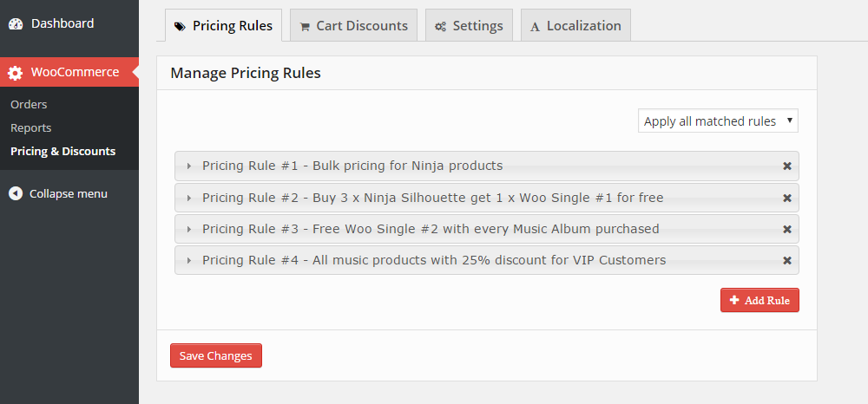Remove Pricing Rule #4 using its X icon
The width and height of the screenshot is (868, 404).
(787, 260)
